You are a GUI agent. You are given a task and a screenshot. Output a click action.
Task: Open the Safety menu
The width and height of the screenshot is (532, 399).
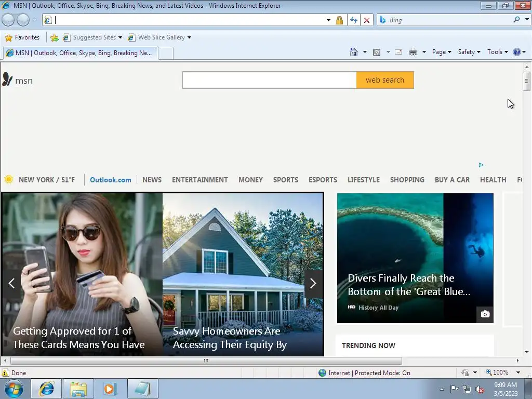point(469,52)
